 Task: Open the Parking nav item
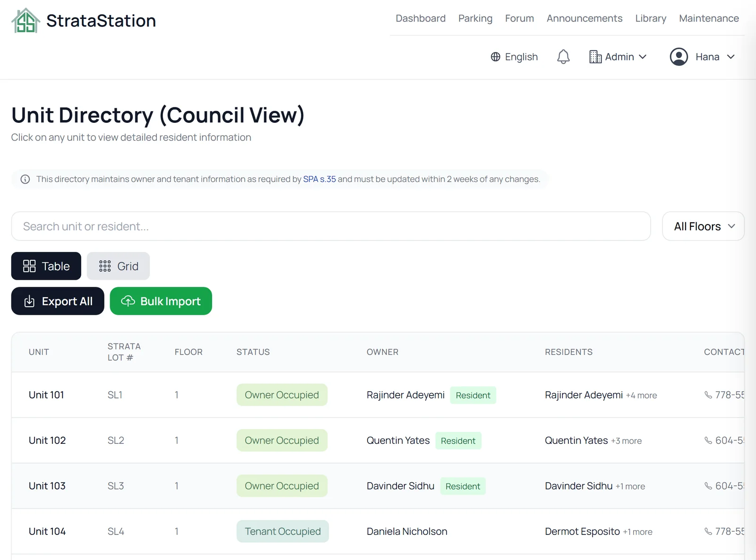pos(475,18)
